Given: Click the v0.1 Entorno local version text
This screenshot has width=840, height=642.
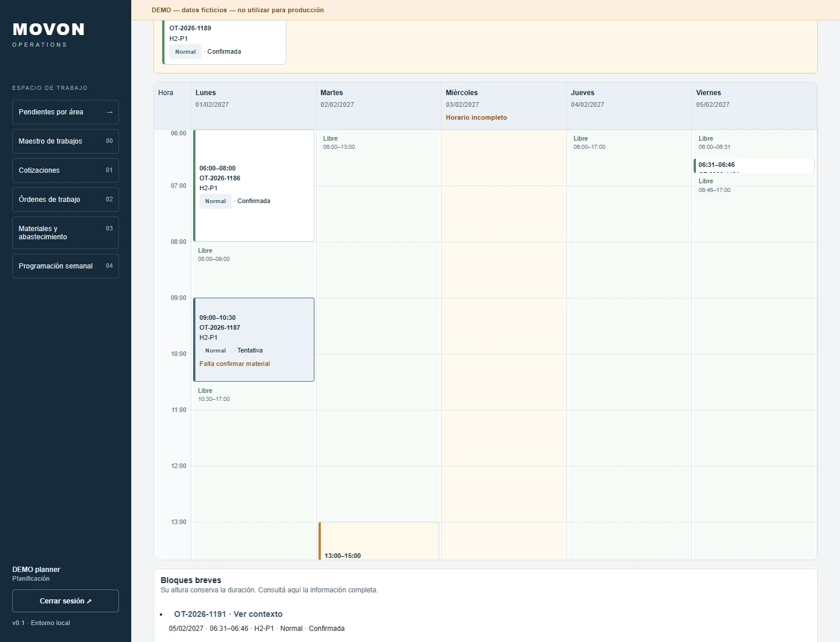Looking at the screenshot, I should (x=41, y=623).
